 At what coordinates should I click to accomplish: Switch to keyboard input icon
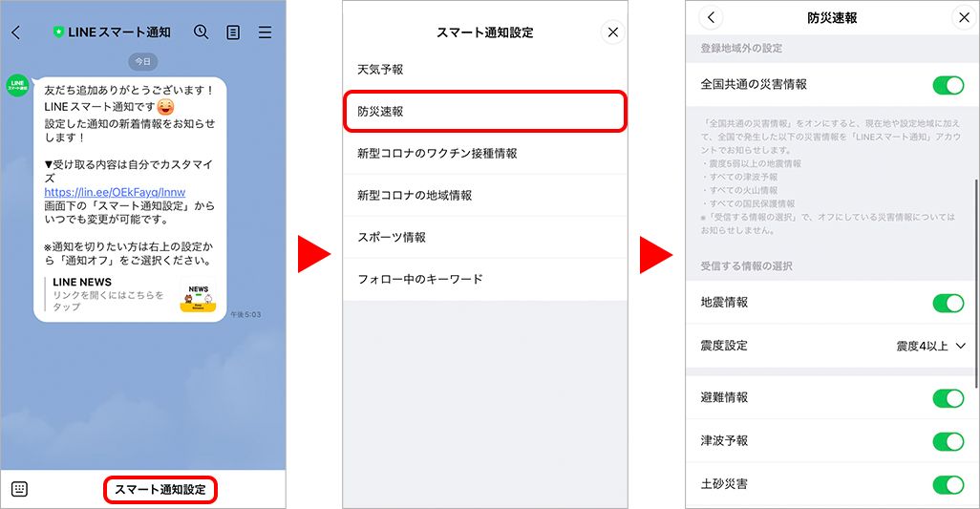coord(19,489)
